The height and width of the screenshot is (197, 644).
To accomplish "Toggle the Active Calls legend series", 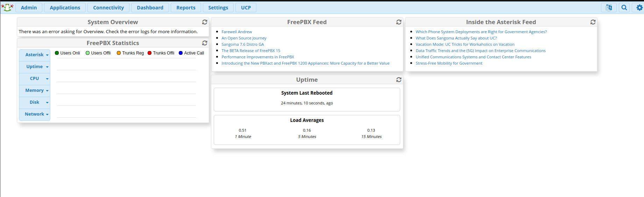I will pyautogui.click(x=191, y=53).
